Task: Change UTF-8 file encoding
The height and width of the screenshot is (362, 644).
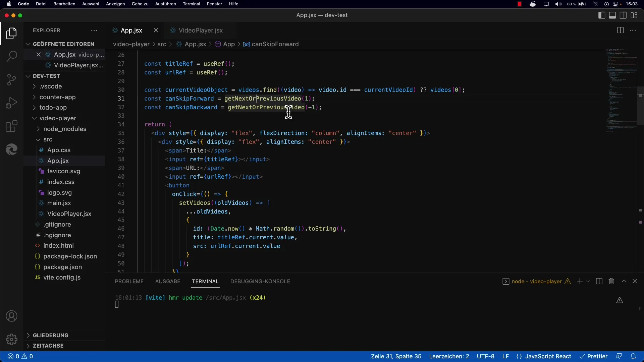Action: pyautogui.click(x=486, y=356)
